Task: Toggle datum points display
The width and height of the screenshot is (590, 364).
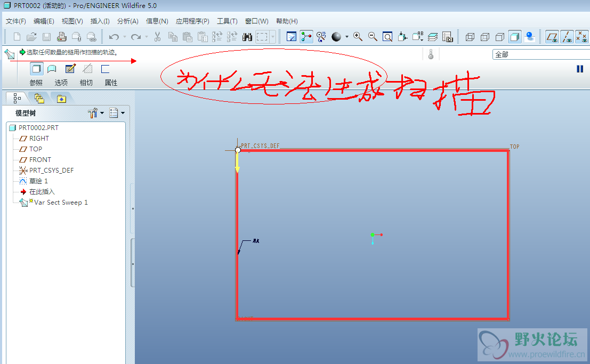Action: pyautogui.click(x=582, y=37)
